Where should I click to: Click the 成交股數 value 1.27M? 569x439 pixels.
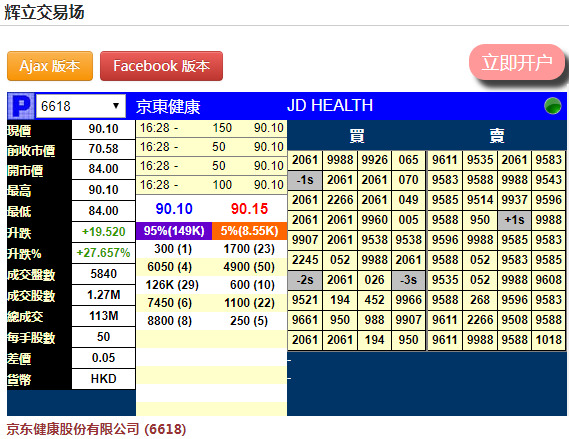click(x=103, y=295)
